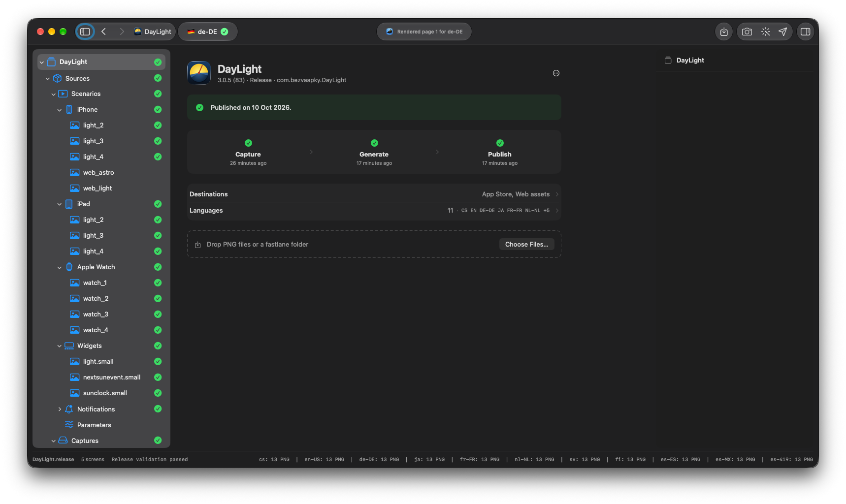Toggle the right inspector panel icon

click(x=806, y=31)
